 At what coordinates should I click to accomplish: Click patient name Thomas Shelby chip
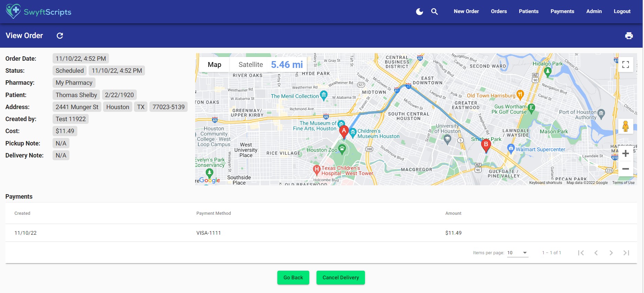(x=76, y=95)
